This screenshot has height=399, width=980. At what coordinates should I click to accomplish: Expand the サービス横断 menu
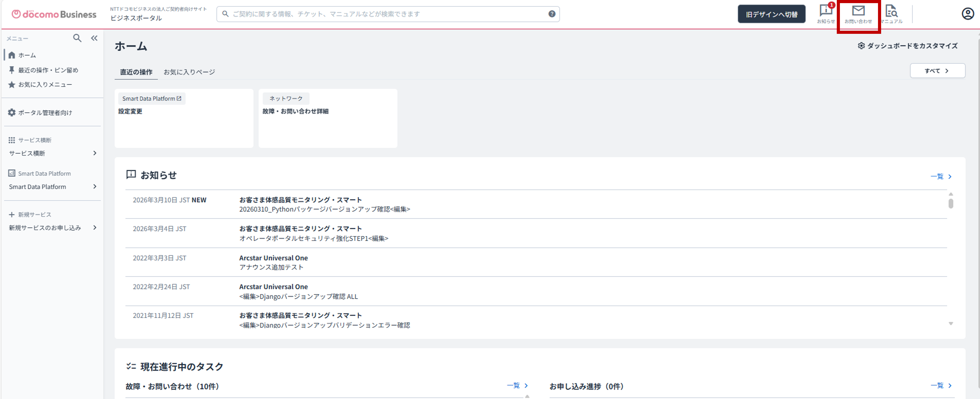(52, 153)
